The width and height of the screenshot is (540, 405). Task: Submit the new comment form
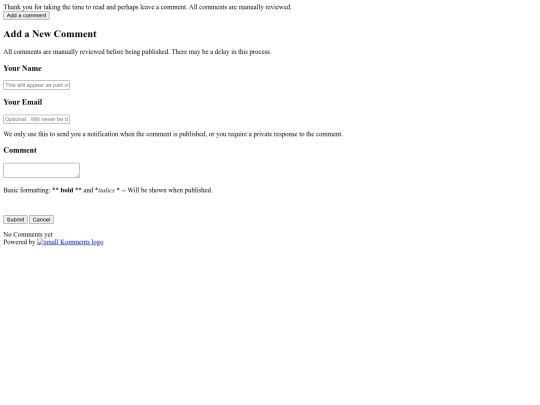(15, 220)
